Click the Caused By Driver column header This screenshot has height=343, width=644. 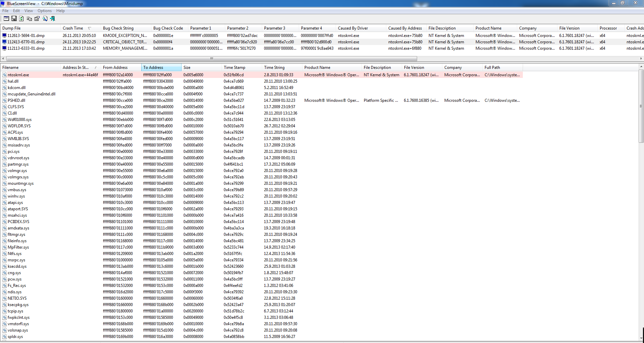pos(353,28)
